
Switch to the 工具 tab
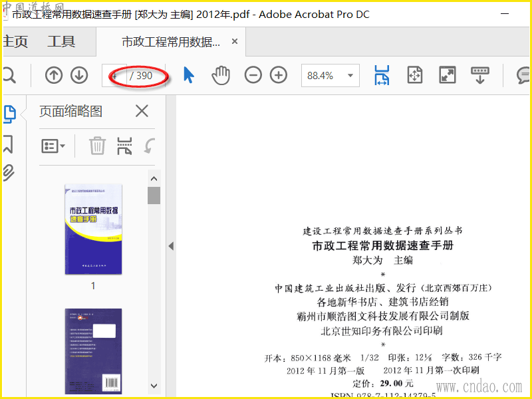61,42
